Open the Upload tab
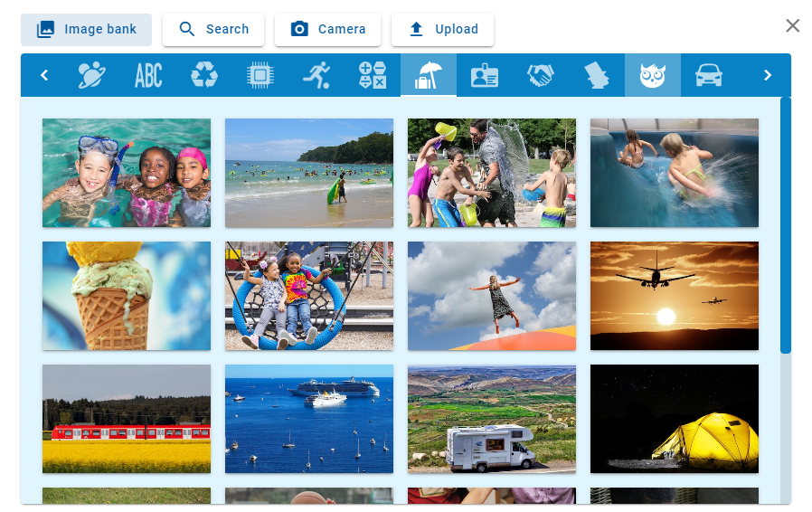This screenshot has height=512, width=812. pyautogui.click(x=443, y=30)
